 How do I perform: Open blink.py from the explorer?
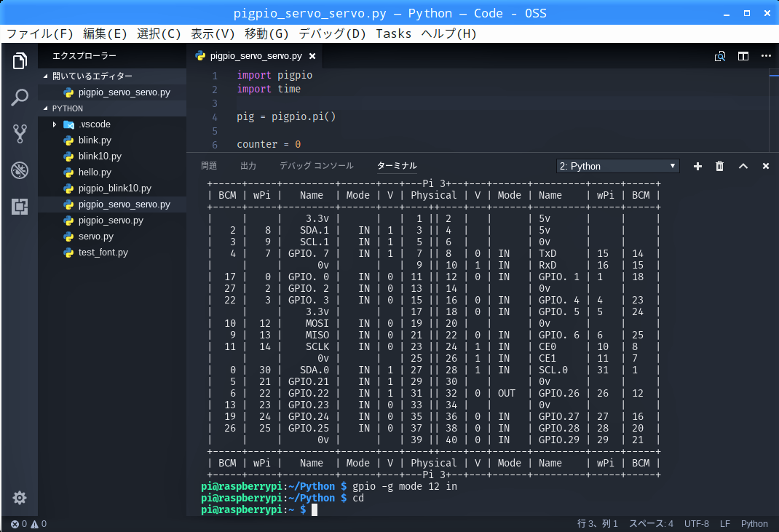click(x=112, y=140)
